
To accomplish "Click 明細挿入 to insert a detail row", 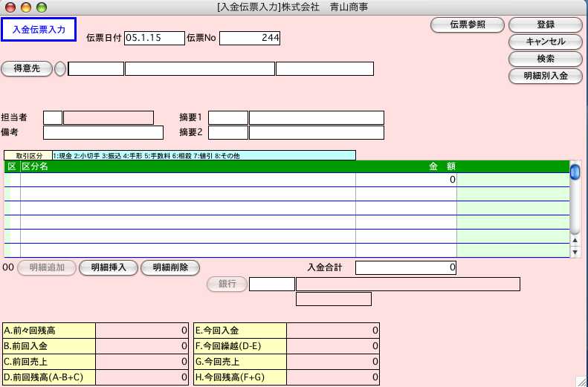I will tap(109, 267).
